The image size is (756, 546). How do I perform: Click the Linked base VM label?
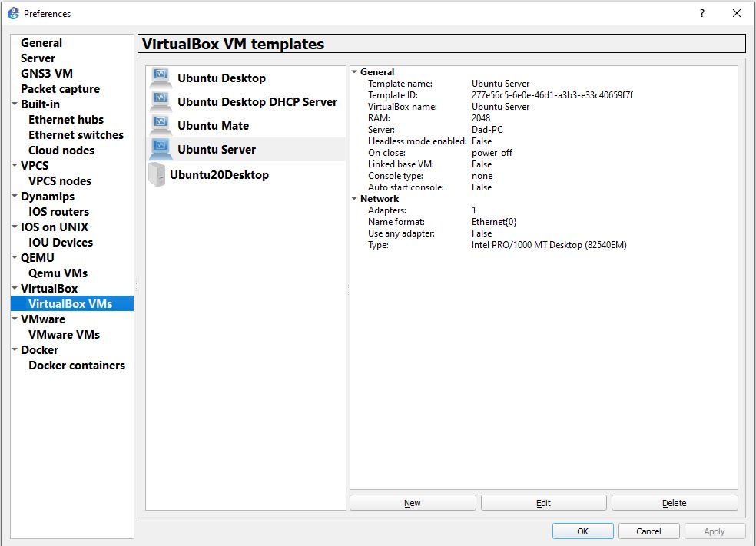pos(400,164)
